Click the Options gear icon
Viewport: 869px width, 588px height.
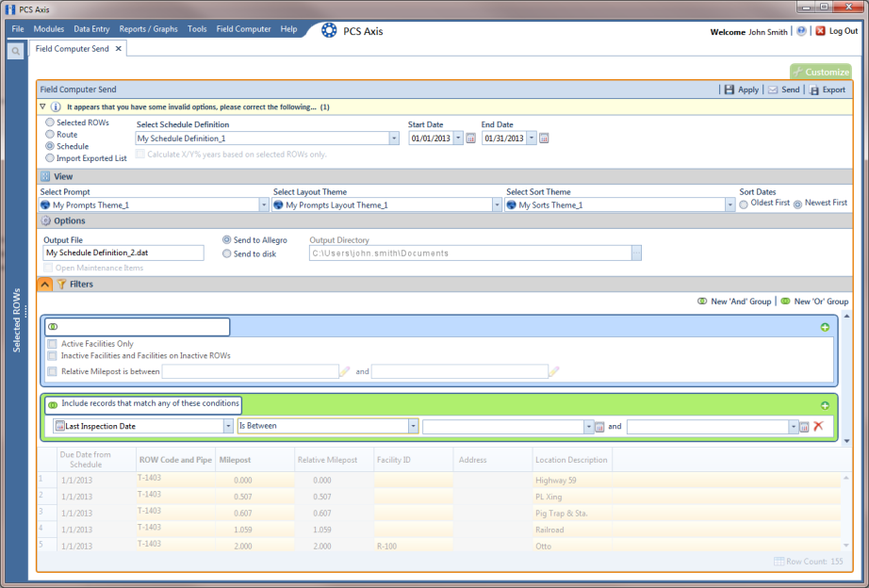45,220
